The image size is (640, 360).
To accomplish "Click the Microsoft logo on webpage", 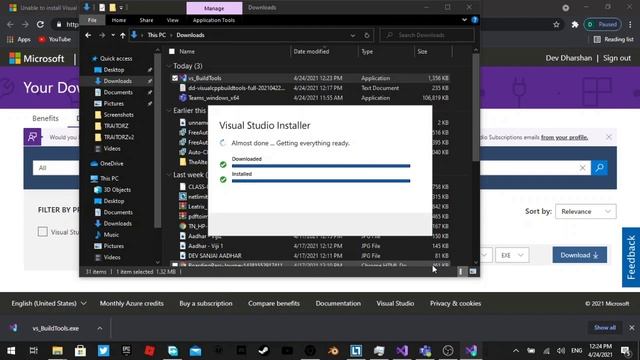I will 37,58.
